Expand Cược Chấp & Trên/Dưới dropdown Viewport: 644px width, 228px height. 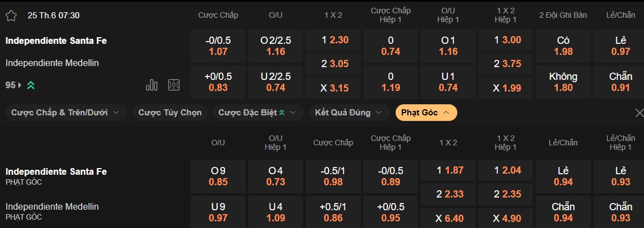click(66, 113)
